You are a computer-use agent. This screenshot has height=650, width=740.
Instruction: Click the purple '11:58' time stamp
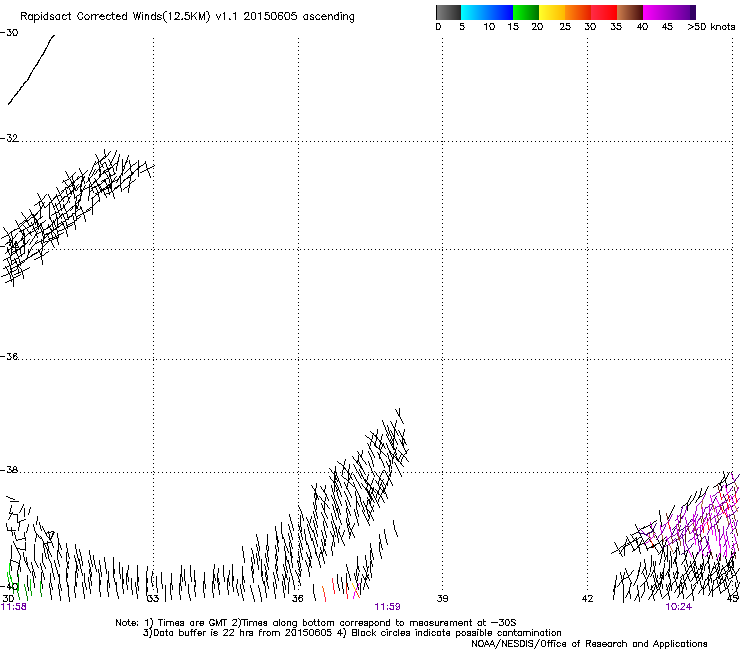[14, 607]
